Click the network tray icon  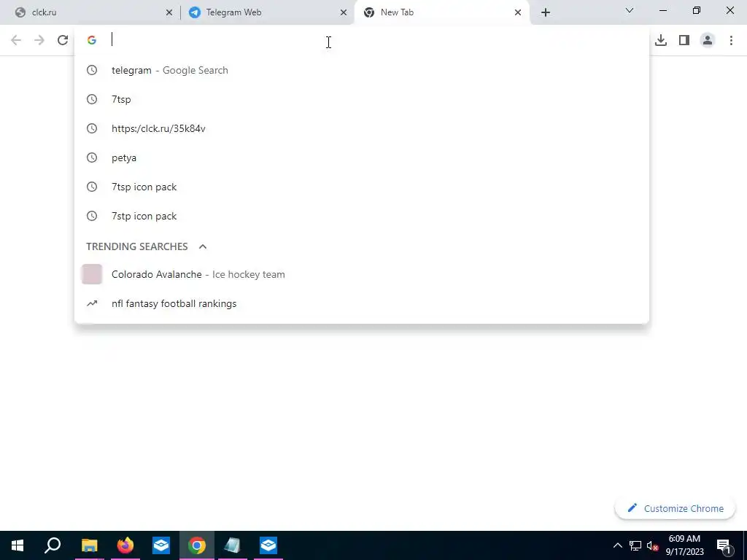coord(635,545)
